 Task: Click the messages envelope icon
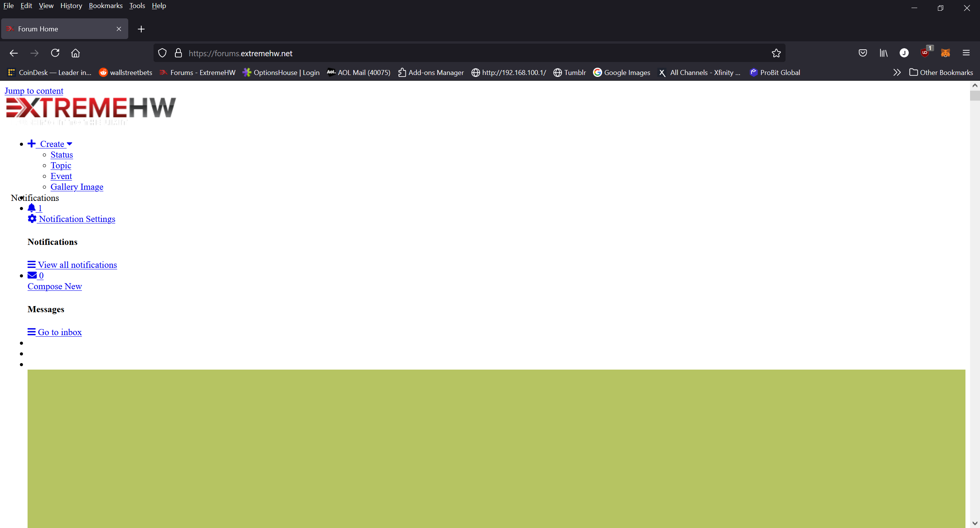[32, 275]
